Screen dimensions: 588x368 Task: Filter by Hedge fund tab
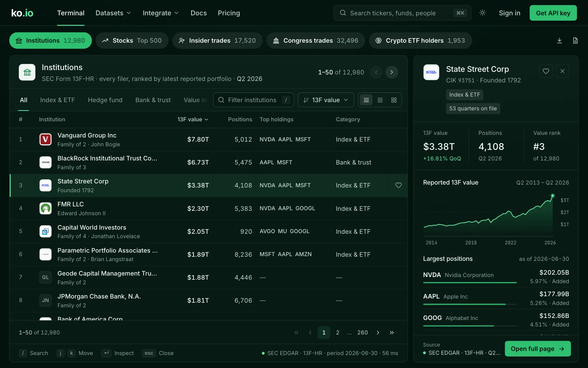[105, 100]
